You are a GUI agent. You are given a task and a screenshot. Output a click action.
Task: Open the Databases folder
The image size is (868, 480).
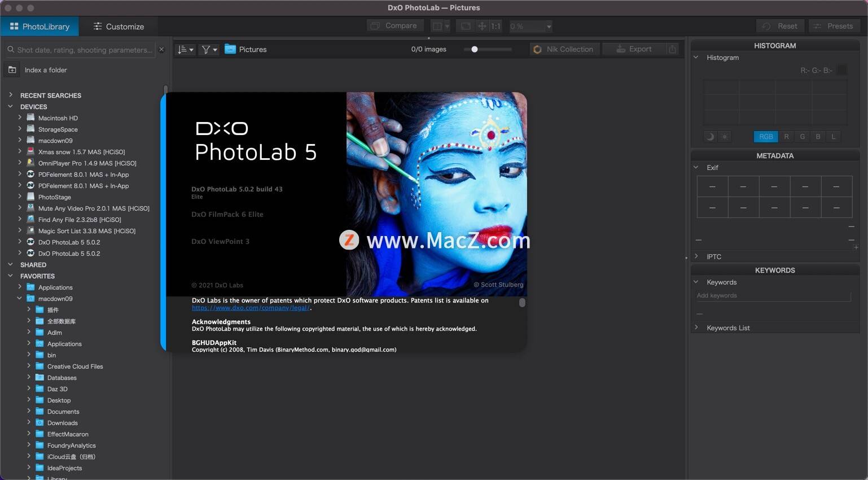pos(62,378)
